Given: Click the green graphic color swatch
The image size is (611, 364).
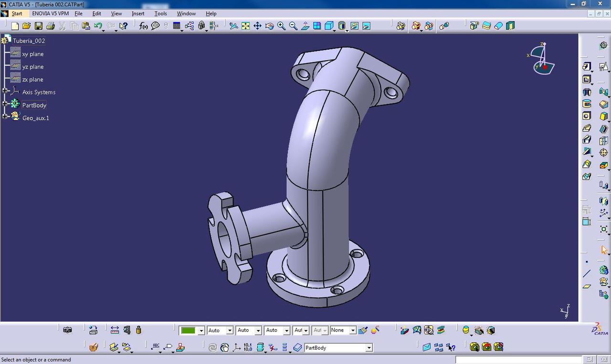Looking at the screenshot, I should 188,331.
